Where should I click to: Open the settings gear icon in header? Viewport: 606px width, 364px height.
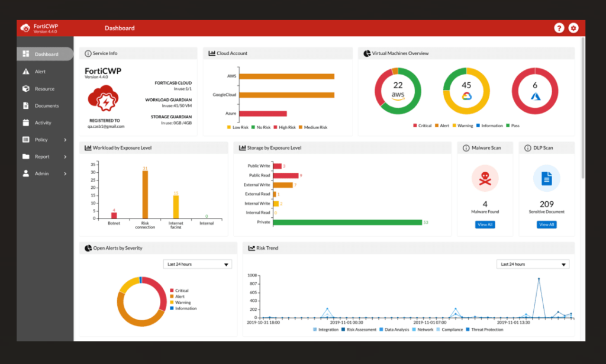[x=573, y=28]
